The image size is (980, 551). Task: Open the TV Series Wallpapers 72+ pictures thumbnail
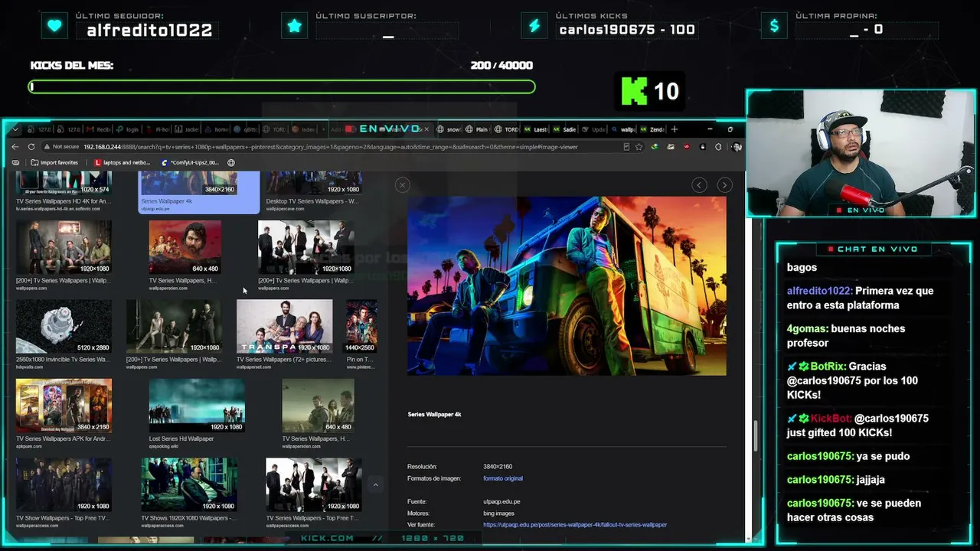click(x=284, y=326)
